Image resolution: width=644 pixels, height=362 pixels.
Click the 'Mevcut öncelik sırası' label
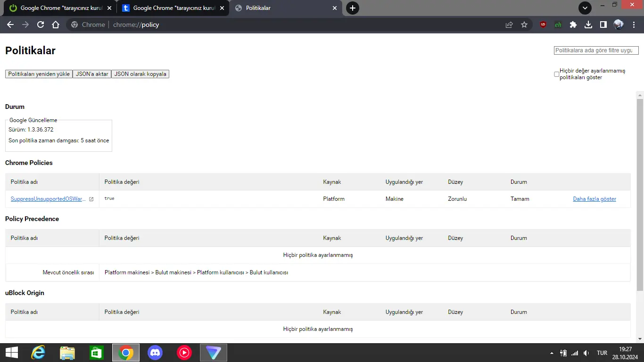68,272
